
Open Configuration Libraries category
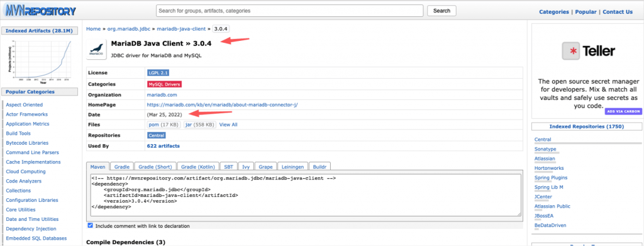pos(32,200)
